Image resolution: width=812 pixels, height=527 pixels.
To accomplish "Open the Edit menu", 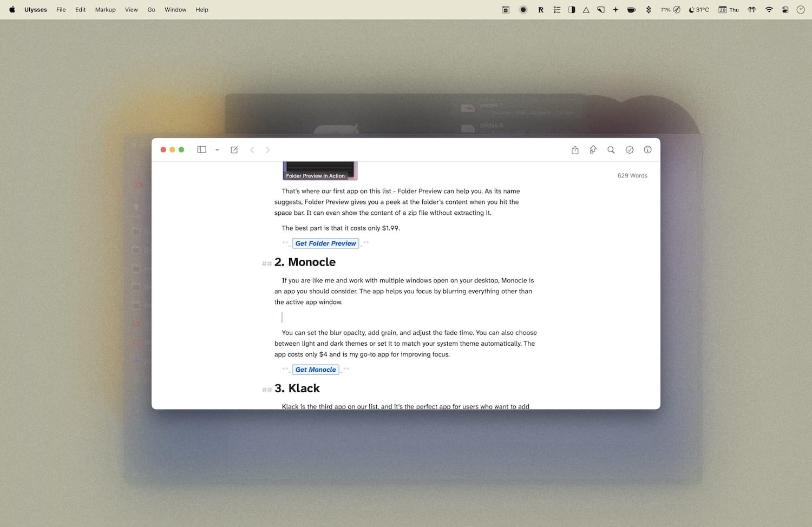I will click(x=81, y=10).
